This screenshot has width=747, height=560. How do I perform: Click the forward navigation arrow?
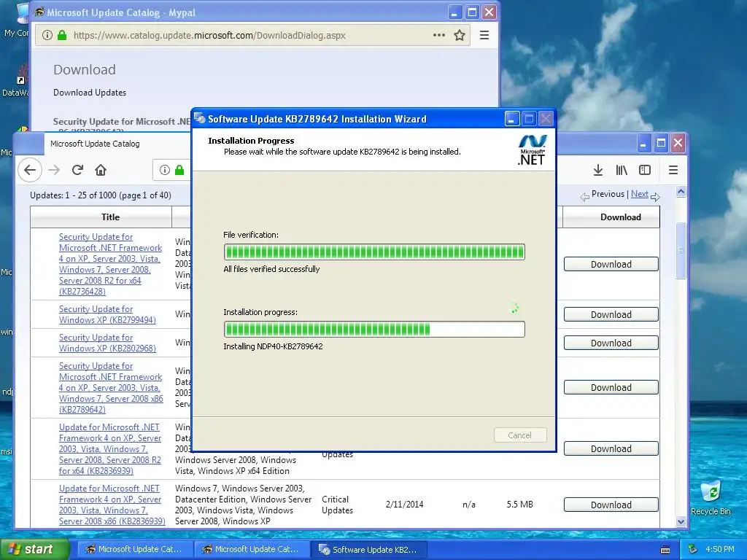pyautogui.click(x=54, y=170)
